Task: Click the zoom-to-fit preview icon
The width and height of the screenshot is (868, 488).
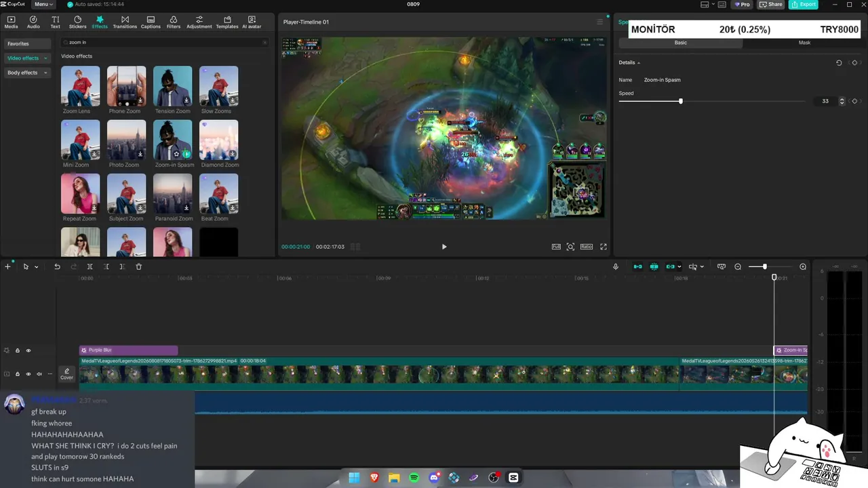Action: click(x=570, y=247)
